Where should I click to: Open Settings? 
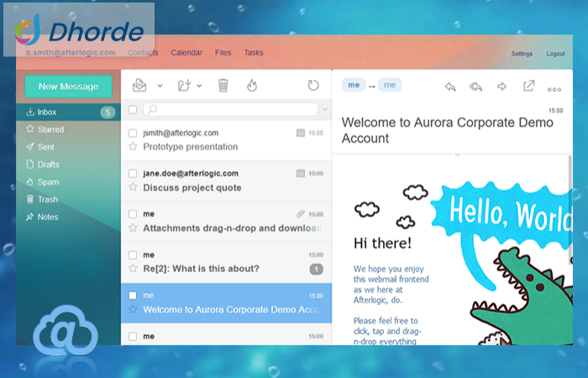click(x=522, y=54)
